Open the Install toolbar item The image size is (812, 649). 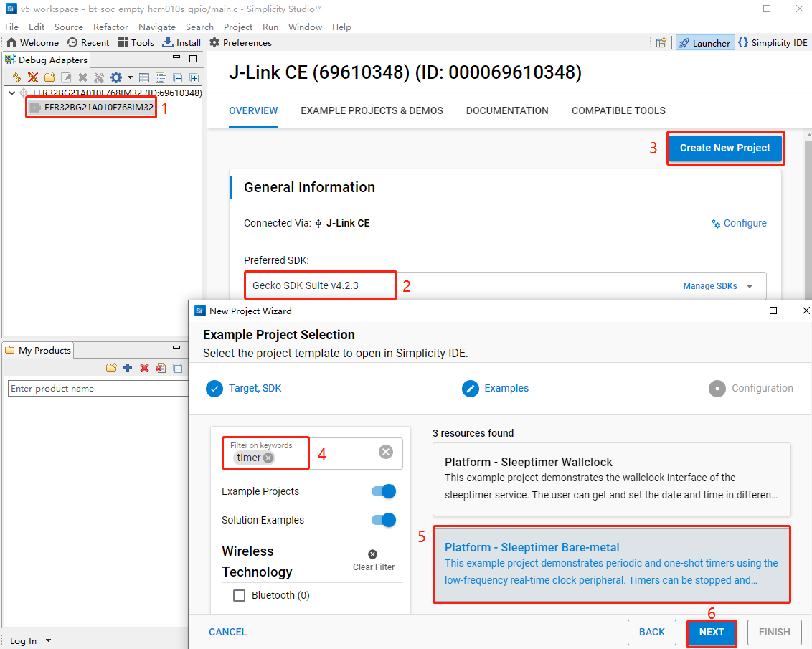(181, 42)
